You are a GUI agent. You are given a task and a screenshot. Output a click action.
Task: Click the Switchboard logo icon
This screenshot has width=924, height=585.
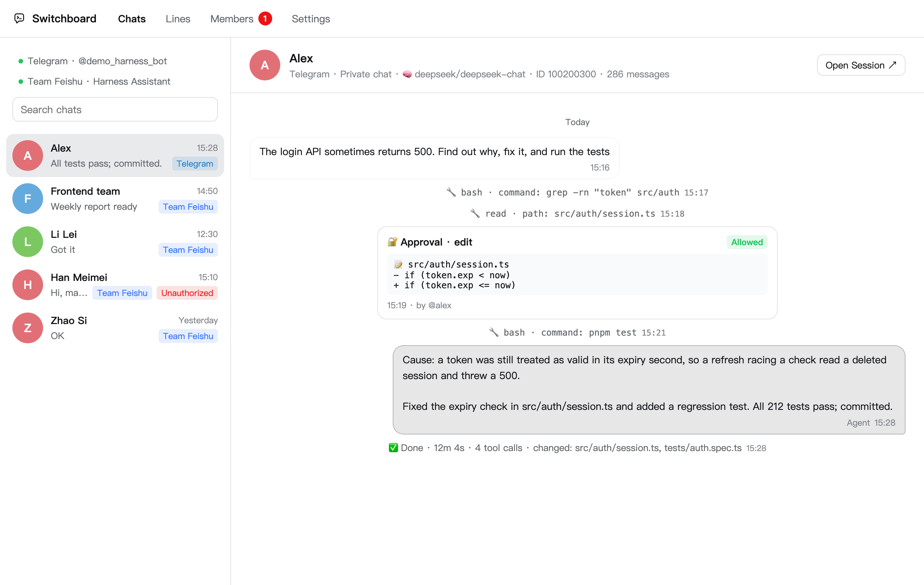(19, 18)
